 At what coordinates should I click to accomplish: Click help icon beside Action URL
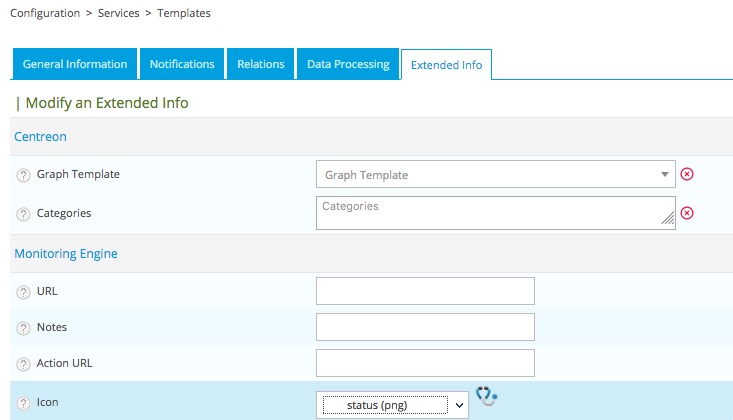(x=23, y=364)
